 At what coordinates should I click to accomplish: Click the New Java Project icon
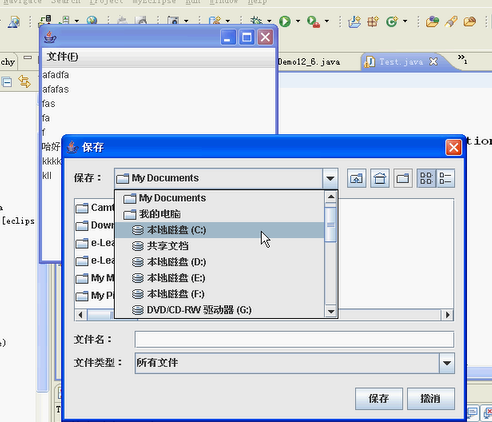tap(354, 22)
